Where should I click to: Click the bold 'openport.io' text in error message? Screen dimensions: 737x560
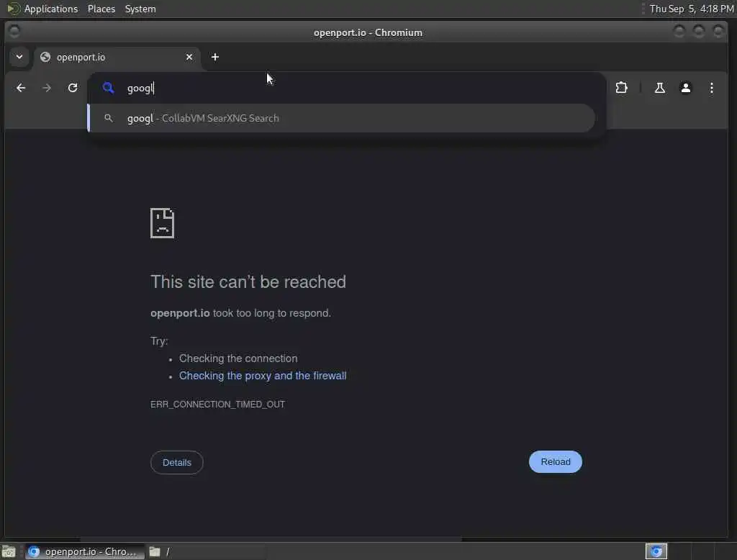click(x=180, y=313)
